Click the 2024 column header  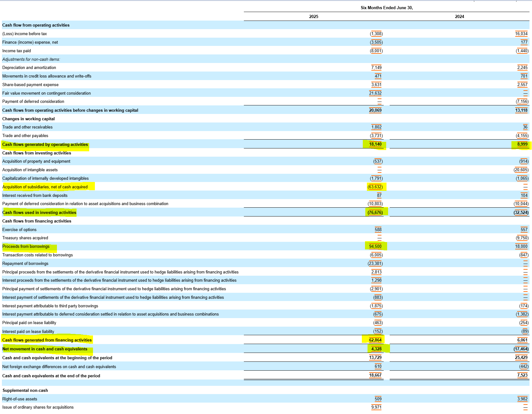460,17
